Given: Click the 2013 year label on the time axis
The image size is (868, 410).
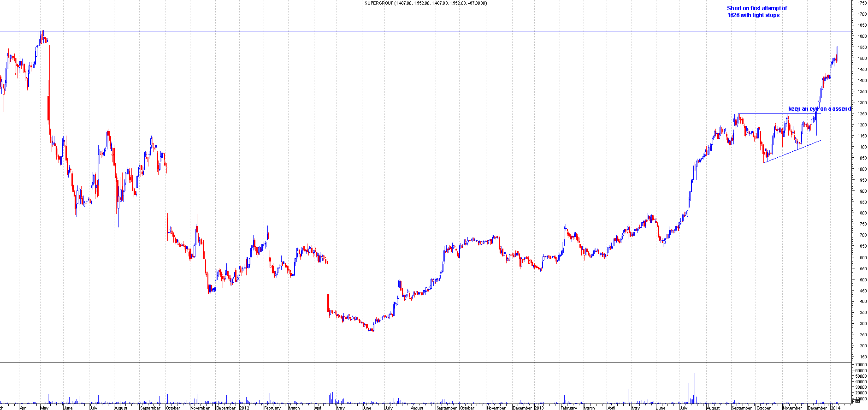Looking at the screenshot, I should pos(539,408).
